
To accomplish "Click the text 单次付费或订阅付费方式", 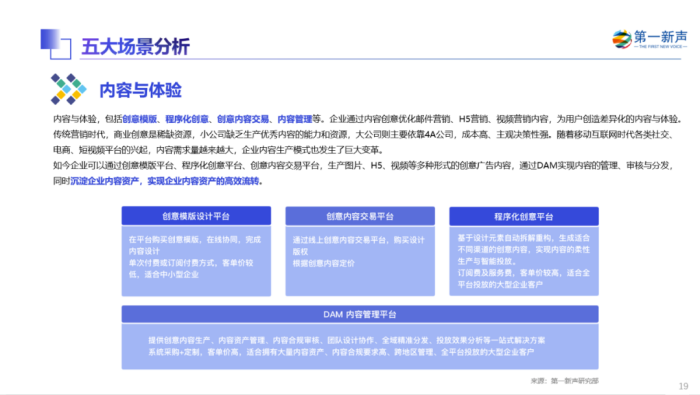I will (x=172, y=263).
